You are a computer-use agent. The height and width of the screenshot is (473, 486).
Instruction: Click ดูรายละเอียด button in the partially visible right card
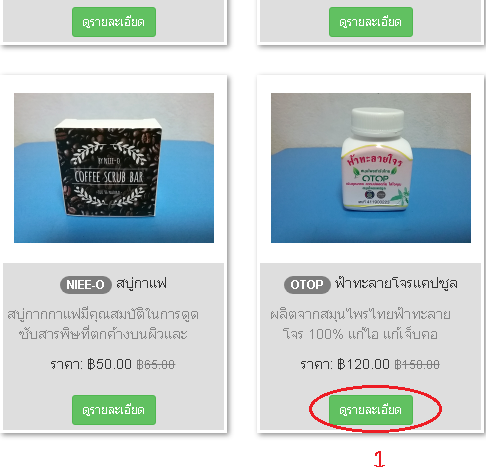click(x=371, y=22)
